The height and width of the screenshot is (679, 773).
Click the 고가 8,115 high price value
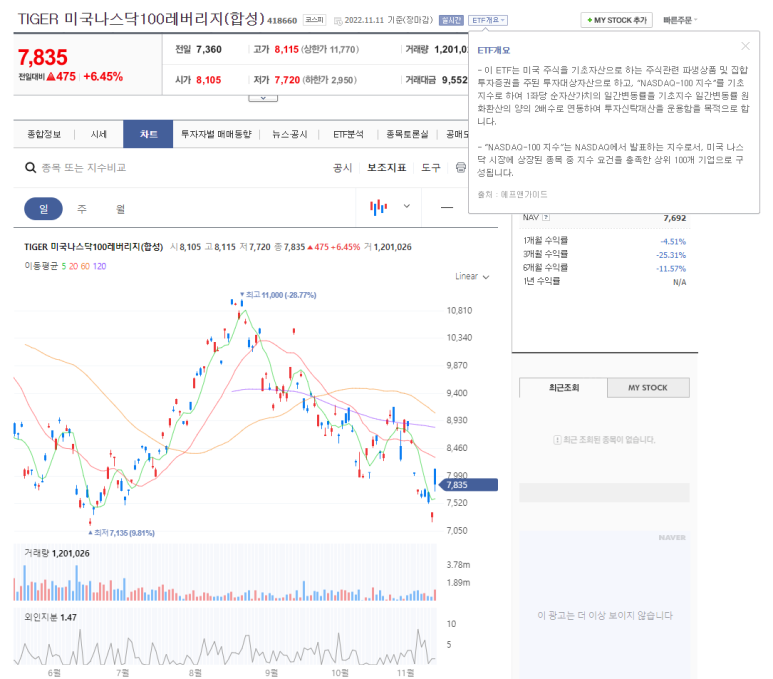[x=286, y=49]
